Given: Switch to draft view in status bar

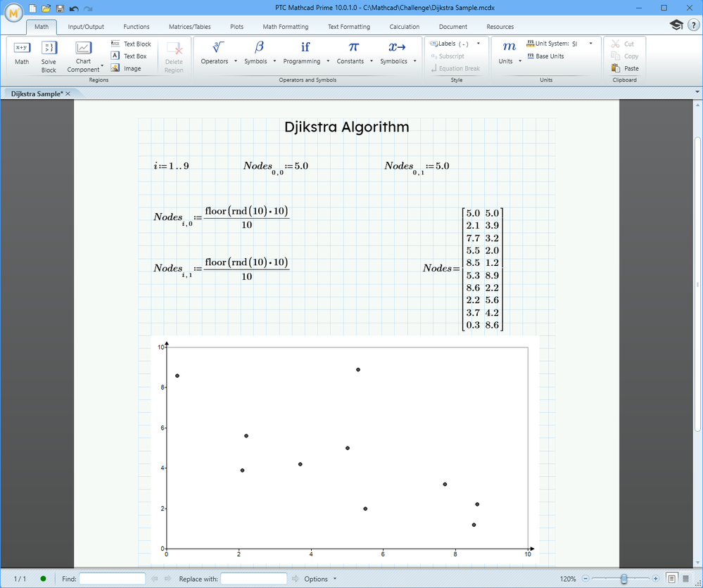Looking at the screenshot, I should pos(685,579).
